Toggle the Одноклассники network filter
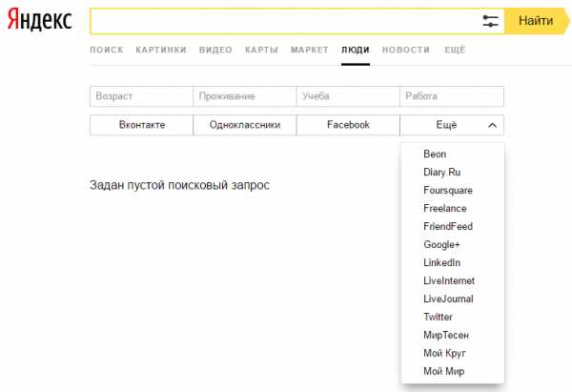Viewport: 572px width, 392px height. (245, 125)
